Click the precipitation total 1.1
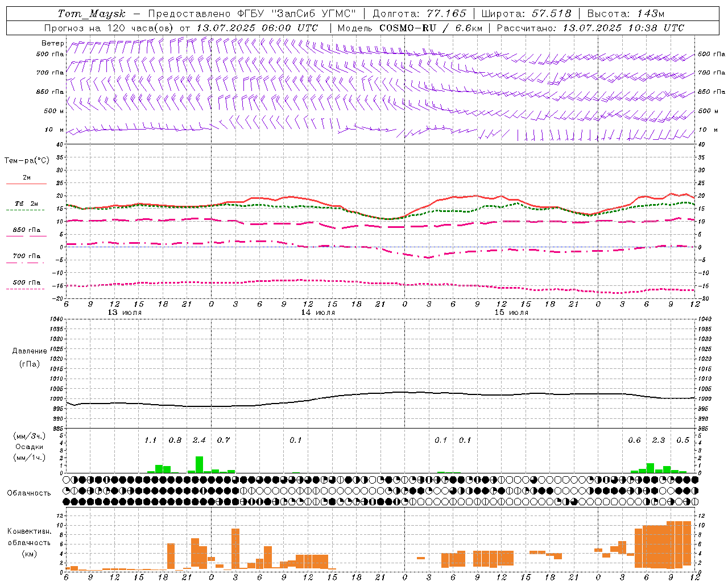This screenshot has height=582, width=728. click(150, 440)
